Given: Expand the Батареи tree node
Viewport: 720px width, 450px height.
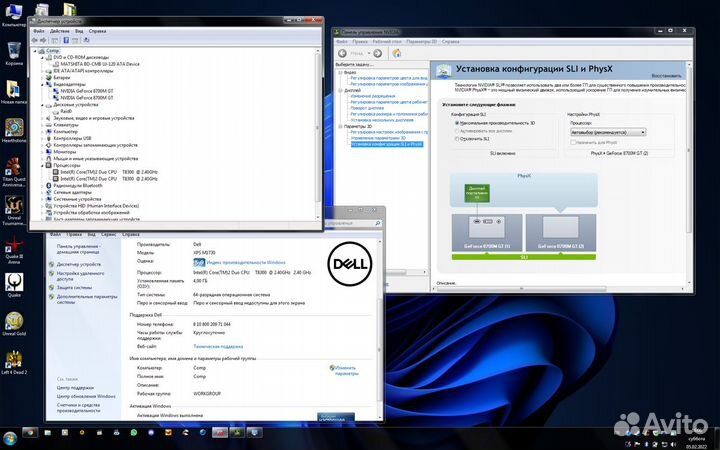Looking at the screenshot, I should 42,78.
